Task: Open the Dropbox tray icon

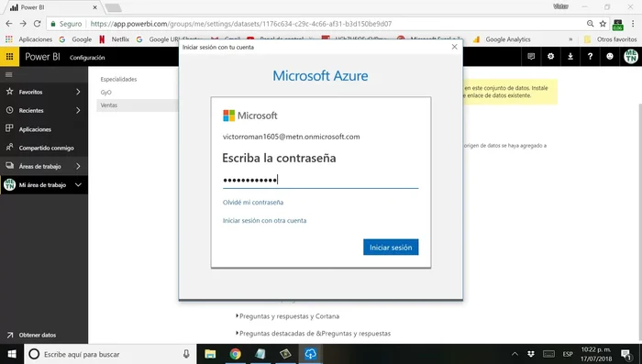Action: coord(531,354)
